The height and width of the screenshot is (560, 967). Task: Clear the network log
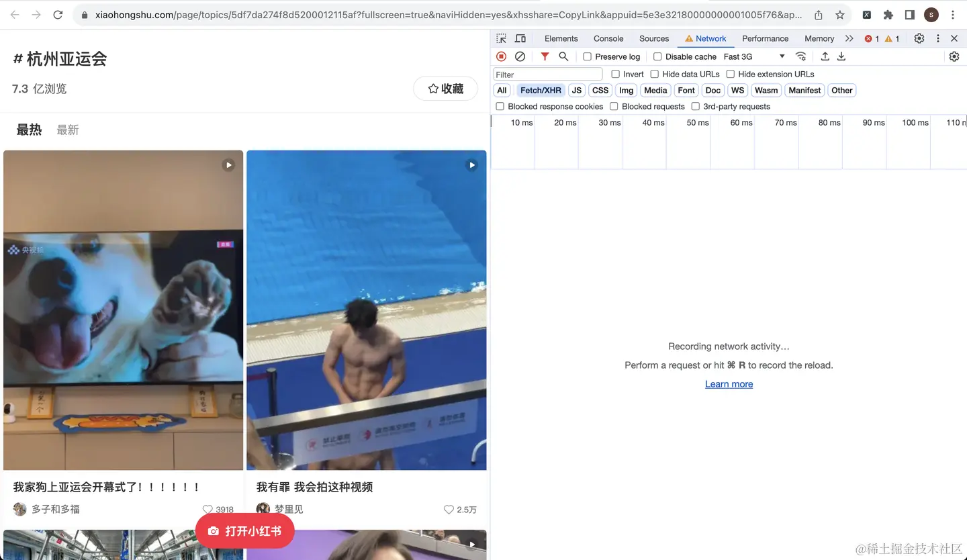[x=520, y=56]
